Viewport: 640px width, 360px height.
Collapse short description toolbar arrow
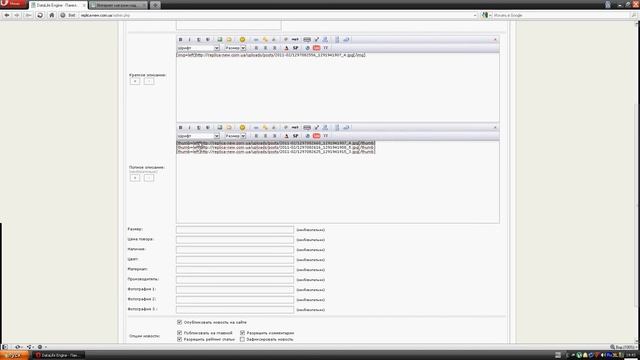click(495, 40)
